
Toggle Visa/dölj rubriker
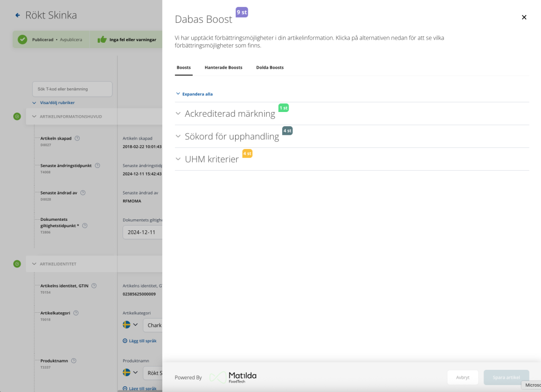click(53, 102)
